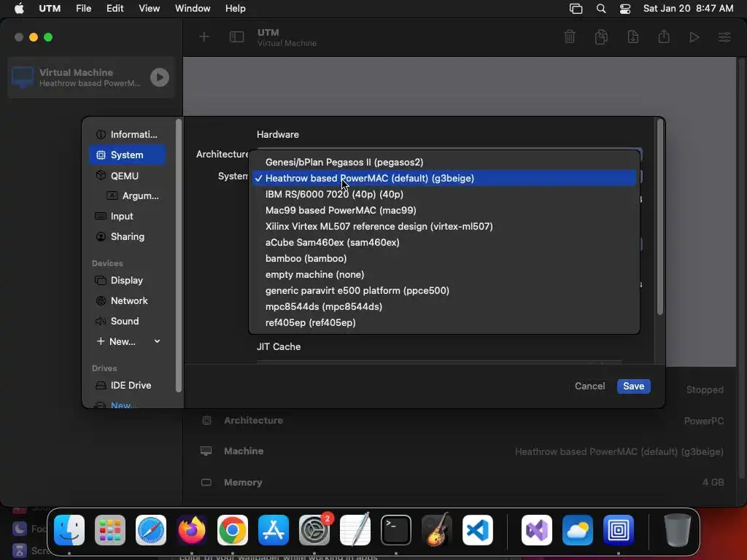747x560 pixels.
Task: Open Safari from the Dock
Action: pos(151,530)
